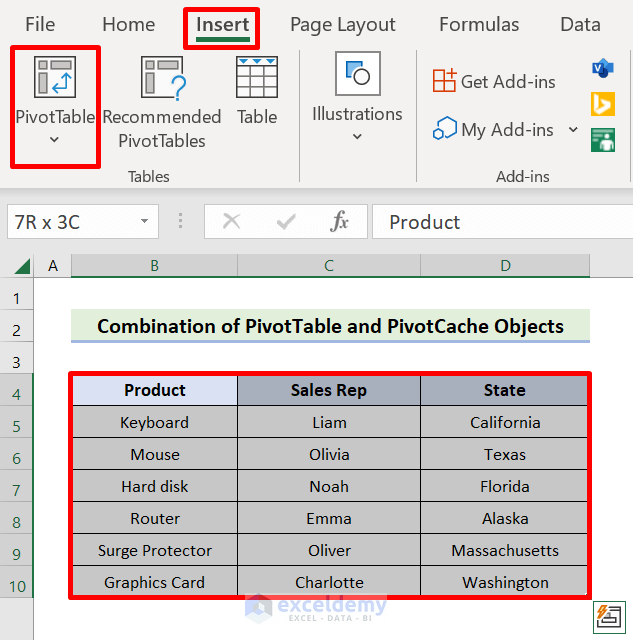Viewport: 633px width, 640px height.
Task: Expand the PivotTable dropdown arrow
Action: click(54, 140)
